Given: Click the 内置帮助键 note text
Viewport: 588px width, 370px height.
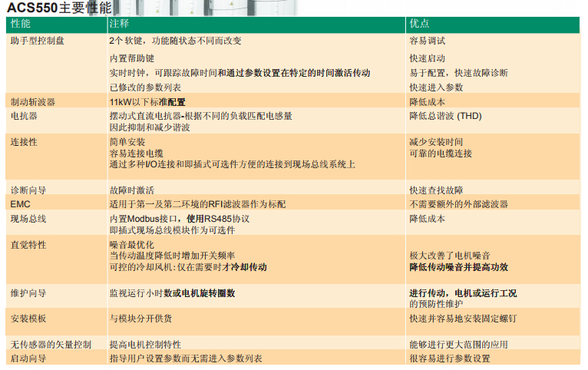Looking at the screenshot, I should click(132, 58).
